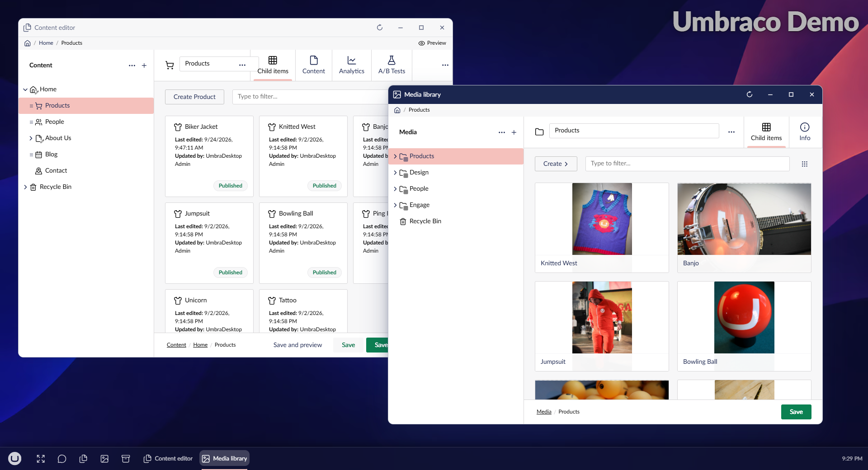Click the plus icon in the Content header
The width and height of the screenshot is (868, 470).
tap(144, 66)
